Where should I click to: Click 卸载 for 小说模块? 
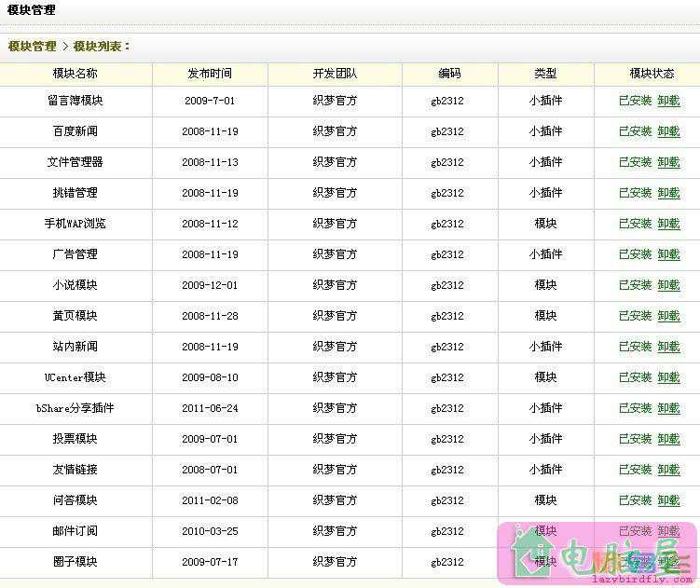click(668, 285)
